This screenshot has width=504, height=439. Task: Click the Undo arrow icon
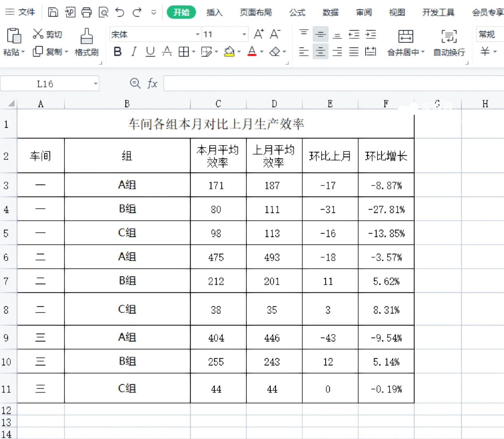pos(120,12)
